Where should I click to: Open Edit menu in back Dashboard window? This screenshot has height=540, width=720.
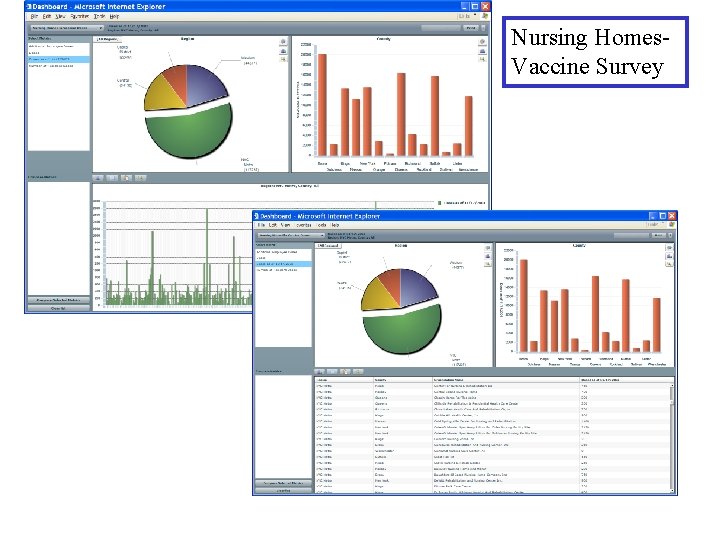[x=46, y=17]
